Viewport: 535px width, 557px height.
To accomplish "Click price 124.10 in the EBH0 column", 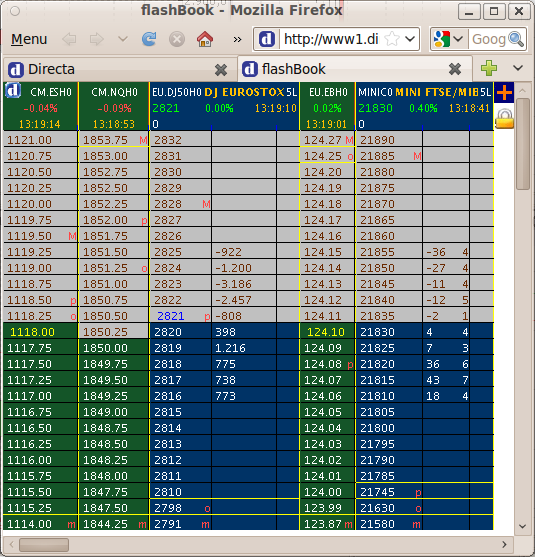I will click(x=326, y=332).
